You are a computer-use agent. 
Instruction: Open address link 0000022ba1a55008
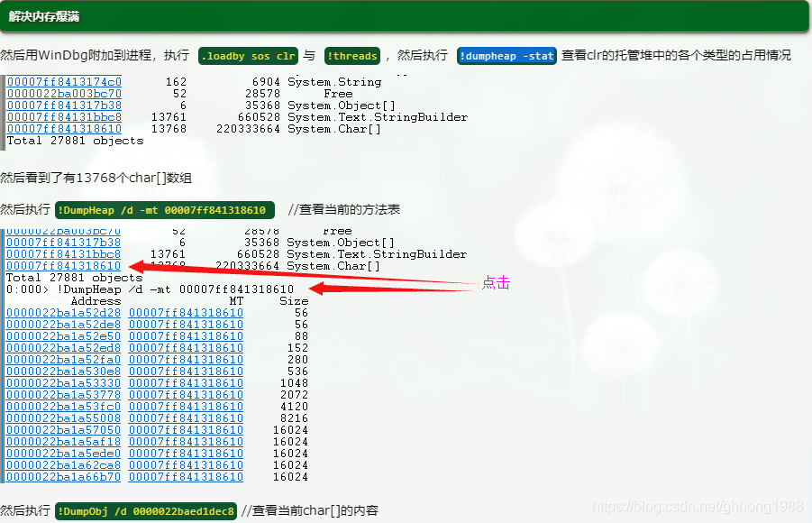63,418
